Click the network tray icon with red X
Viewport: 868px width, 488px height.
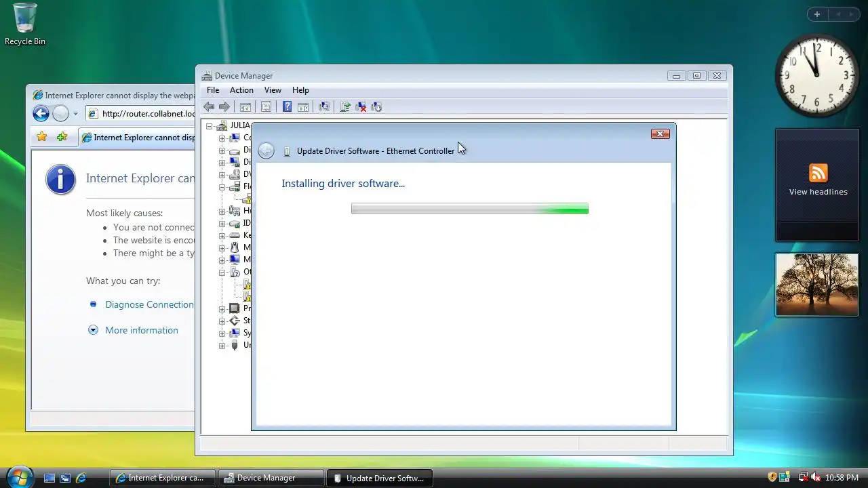click(803, 478)
